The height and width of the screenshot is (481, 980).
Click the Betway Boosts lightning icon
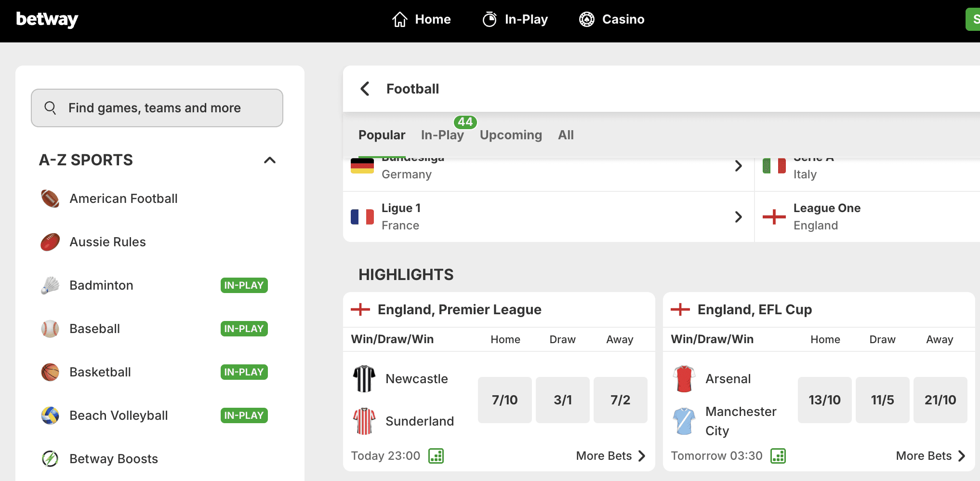[50, 459]
